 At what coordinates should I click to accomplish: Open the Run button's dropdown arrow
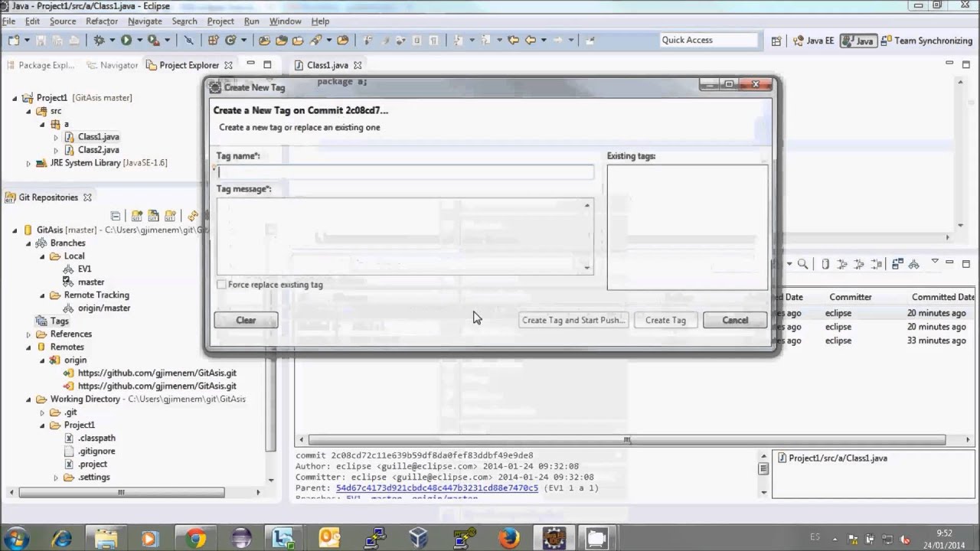(x=139, y=41)
